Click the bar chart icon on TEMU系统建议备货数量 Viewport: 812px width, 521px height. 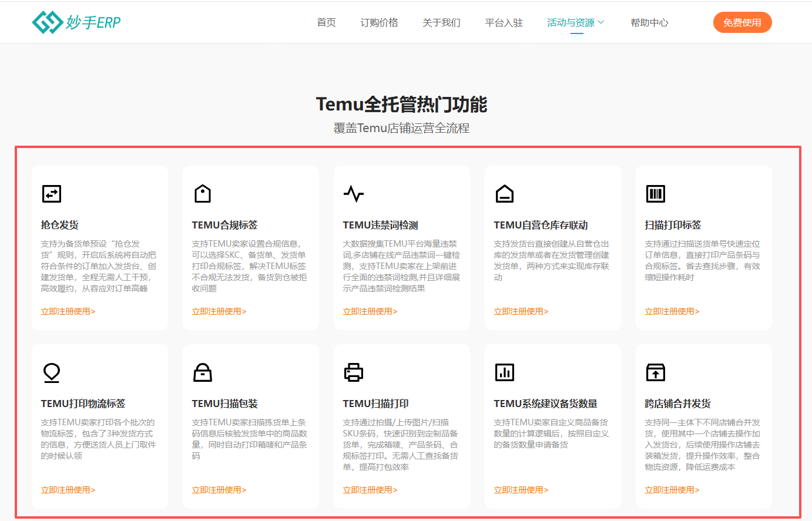coord(504,372)
